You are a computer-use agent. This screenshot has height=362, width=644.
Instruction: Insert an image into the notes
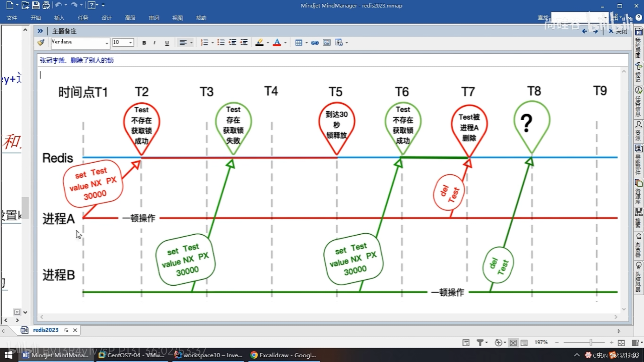coord(327,43)
